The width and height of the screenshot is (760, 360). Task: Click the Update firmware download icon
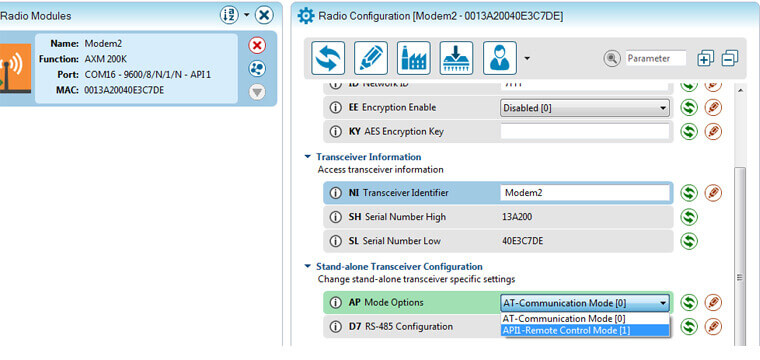[457, 58]
